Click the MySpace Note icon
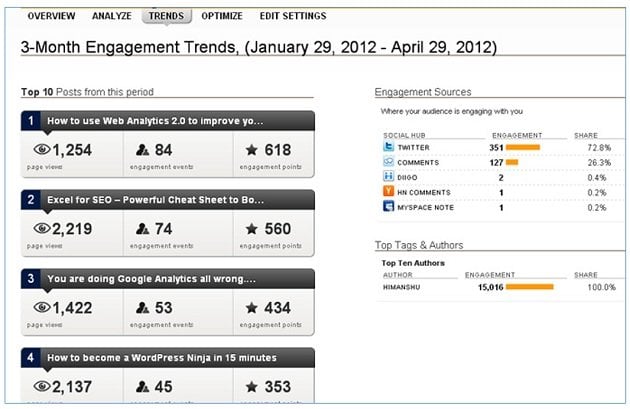630x409 pixels. [388, 207]
